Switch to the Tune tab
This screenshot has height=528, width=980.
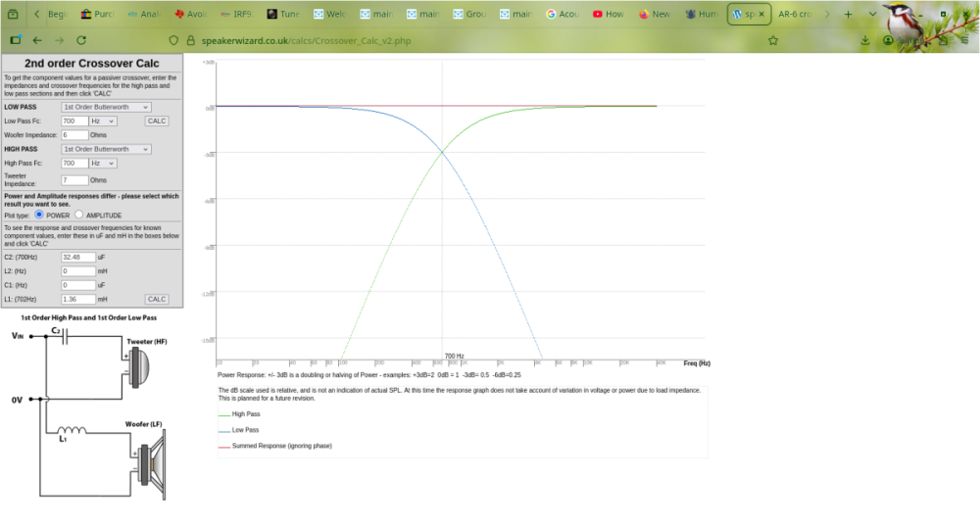[284, 14]
